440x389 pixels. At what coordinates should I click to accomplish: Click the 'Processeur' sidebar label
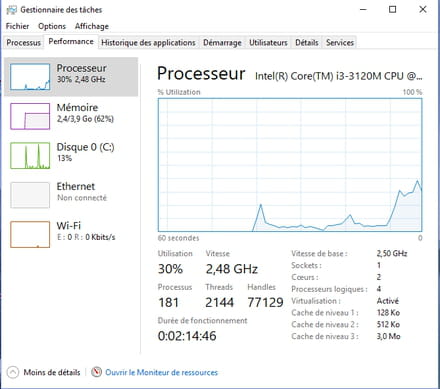click(x=82, y=68)
